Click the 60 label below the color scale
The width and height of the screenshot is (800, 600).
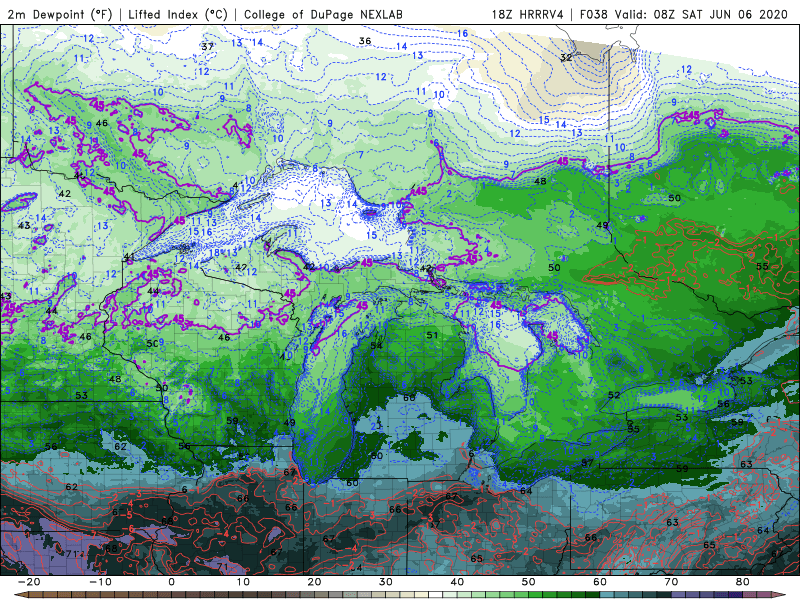(x=600, y=582)
